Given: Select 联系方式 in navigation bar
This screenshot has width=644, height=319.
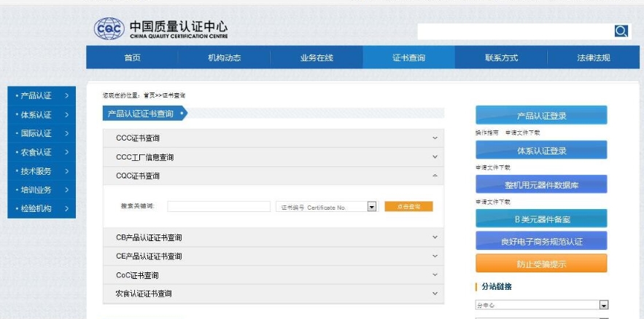Looking at the screenshot, I should (x=501, y=58).
